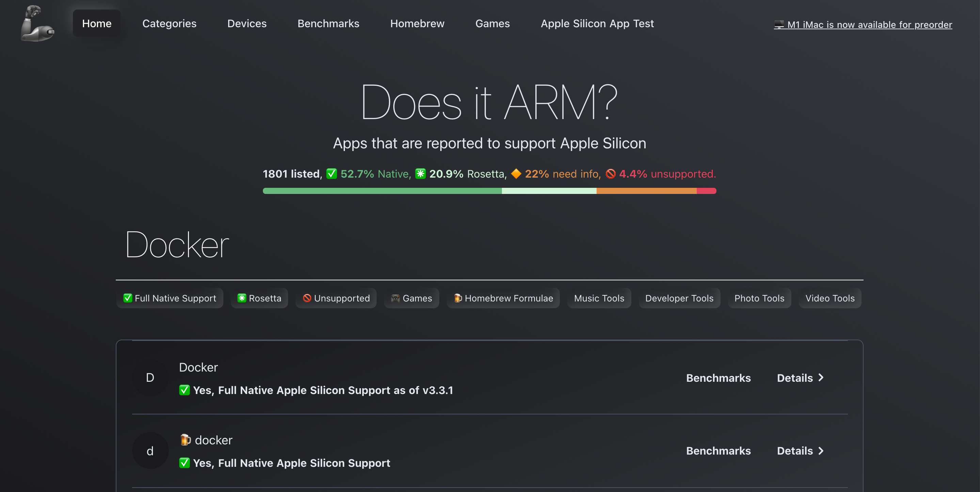This screenshot has height=492, width=980.
Task: Toggle the Rosetta filter chip
Action: tap(259, 298)
